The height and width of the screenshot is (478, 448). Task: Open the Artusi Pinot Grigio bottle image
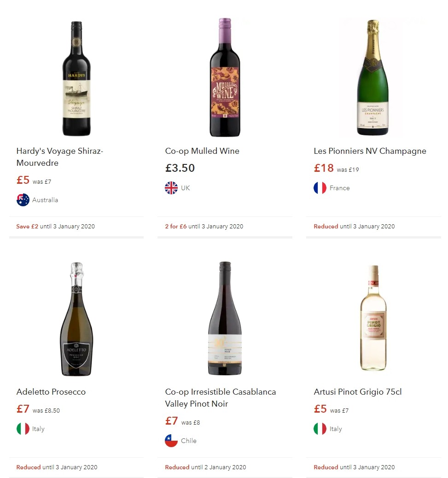(373, 319)
